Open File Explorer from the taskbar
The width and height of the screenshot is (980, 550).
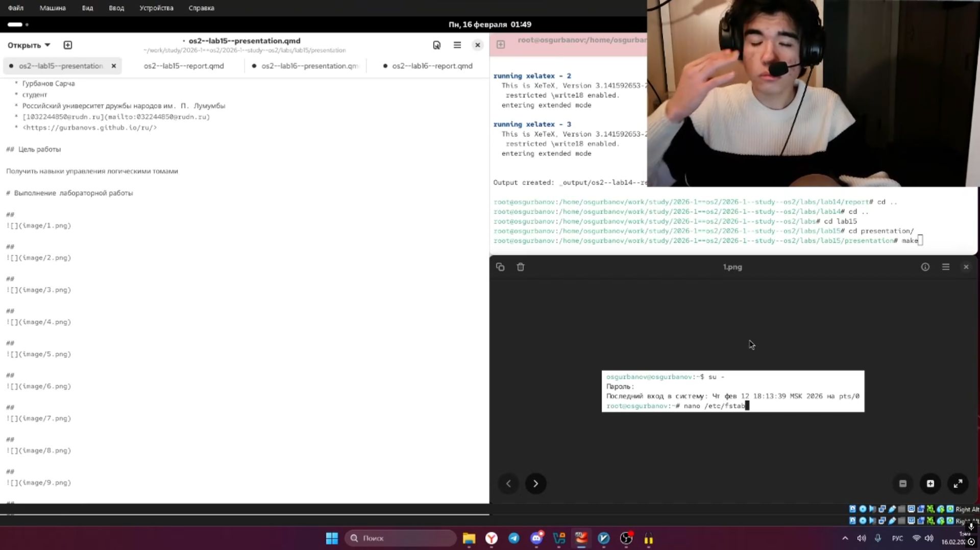tap(469, 538)
